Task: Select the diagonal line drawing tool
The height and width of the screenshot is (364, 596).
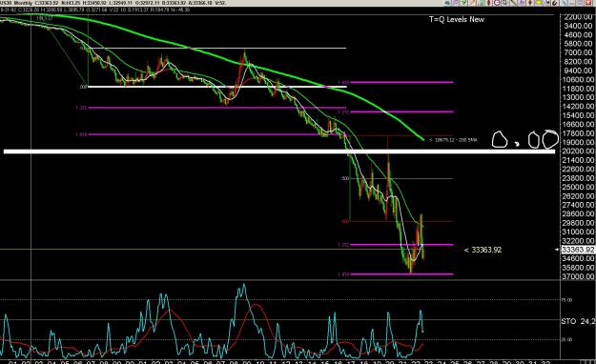Action: [514, 3]
